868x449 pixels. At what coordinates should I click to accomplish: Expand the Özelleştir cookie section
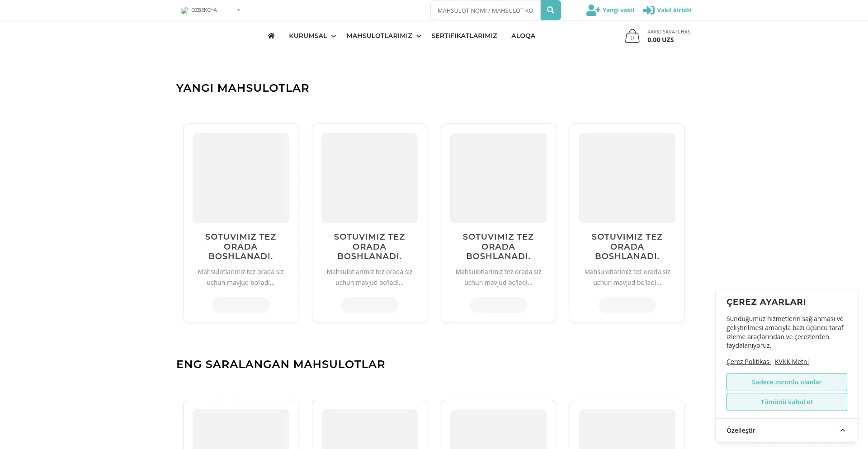pos(786,430)
